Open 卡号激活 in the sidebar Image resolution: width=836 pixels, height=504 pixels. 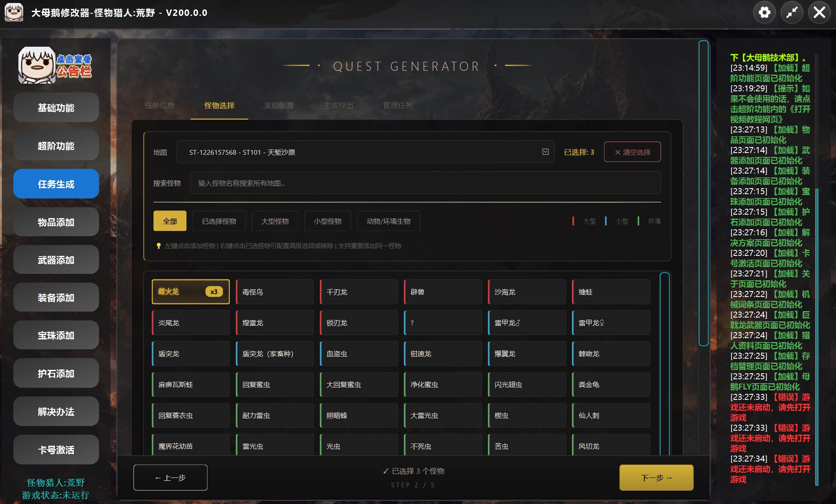pos(56,450)
